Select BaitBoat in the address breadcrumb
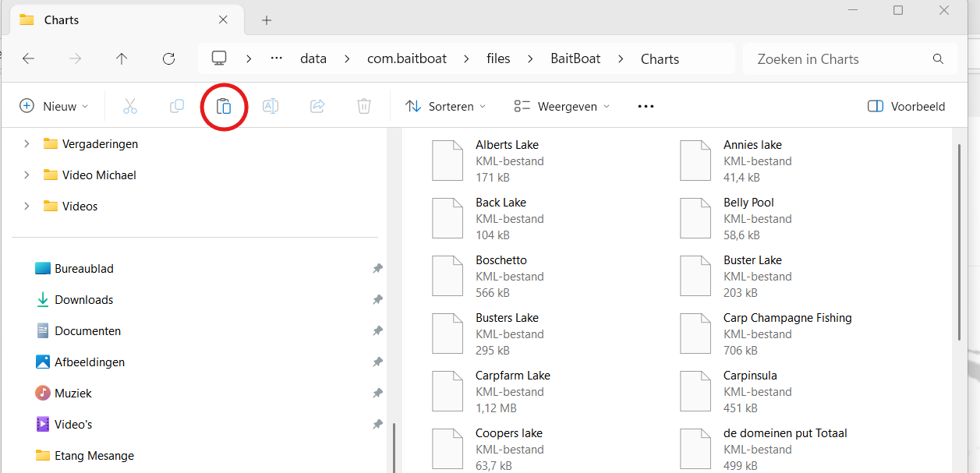This screenshot has width=980, height=473. (575, 59)
